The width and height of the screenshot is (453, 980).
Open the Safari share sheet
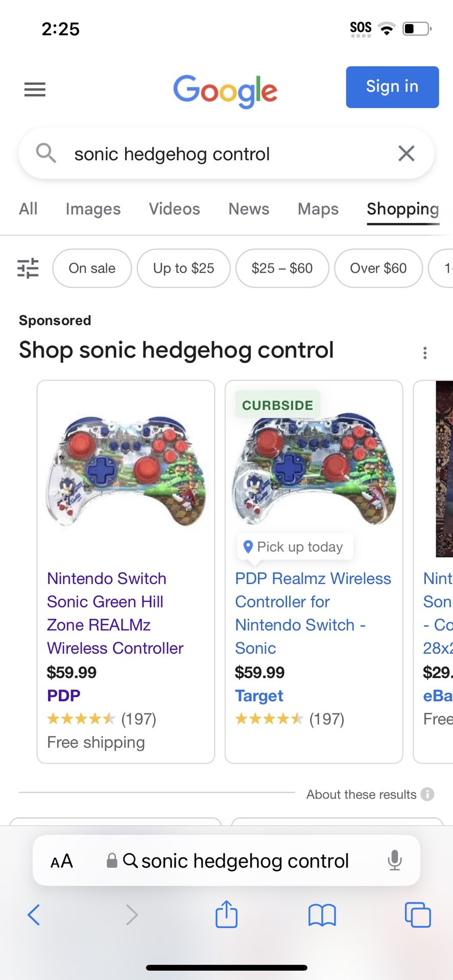(226, 914)
